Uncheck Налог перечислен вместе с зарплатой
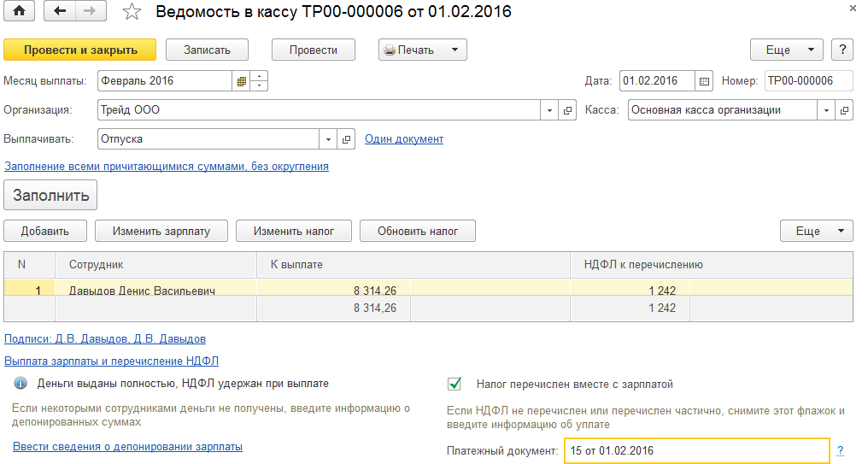 pyautogui.click(x=455, y=384)
